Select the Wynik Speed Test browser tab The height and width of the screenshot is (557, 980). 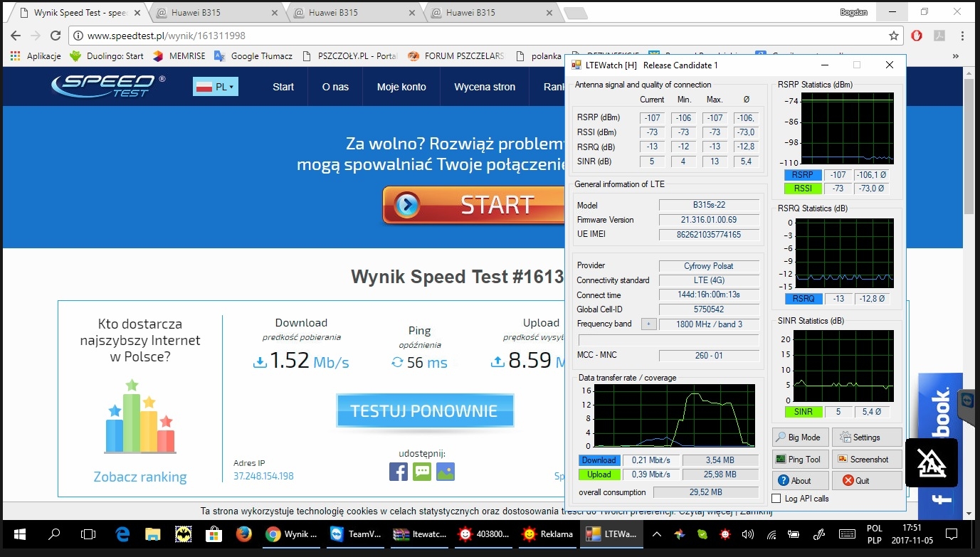[x=80, y=13]
